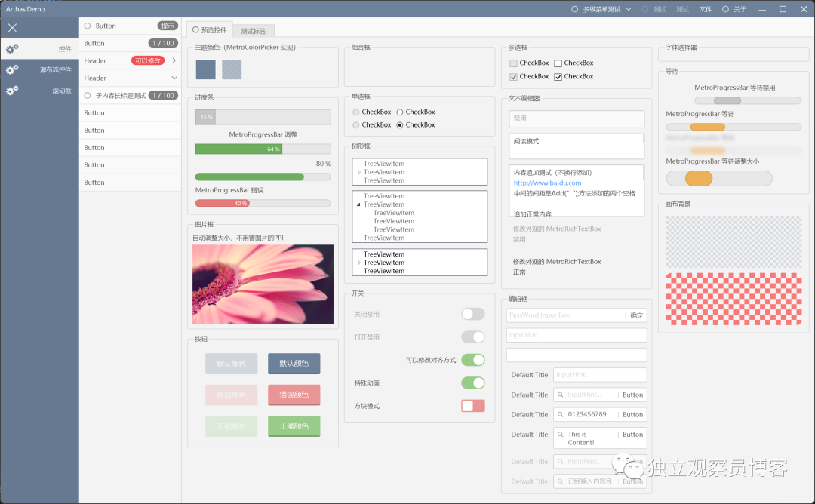Click the MetroProgressBar 错误 label
815x504 pixels.
click(x=229, y=190)
